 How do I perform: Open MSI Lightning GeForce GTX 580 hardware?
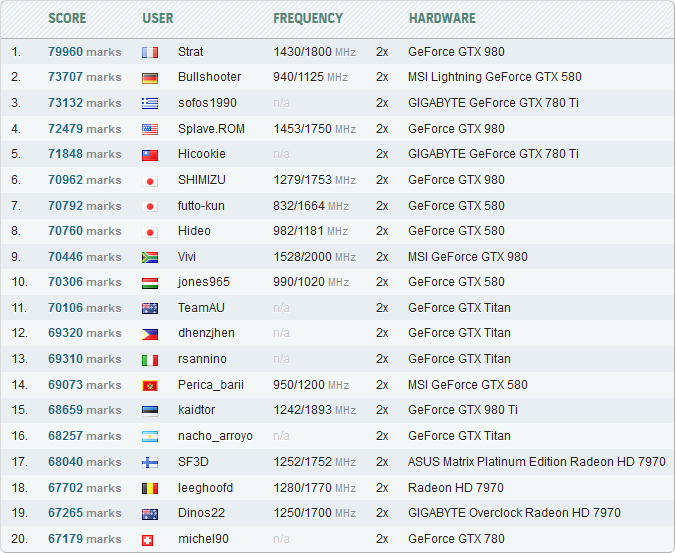pyautogui.click(x=494, y=77)
